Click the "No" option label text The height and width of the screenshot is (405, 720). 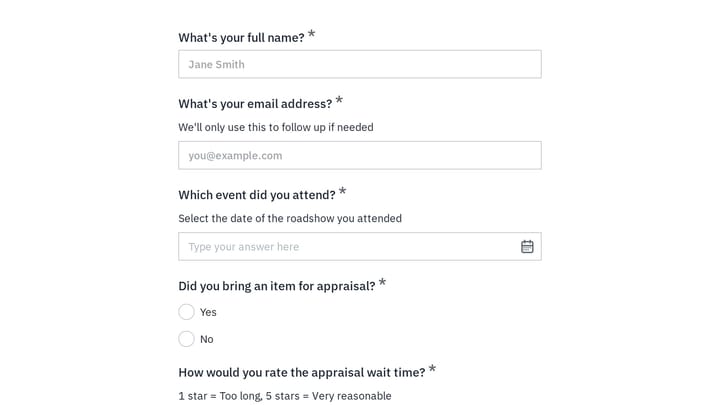tap(207, 339)
